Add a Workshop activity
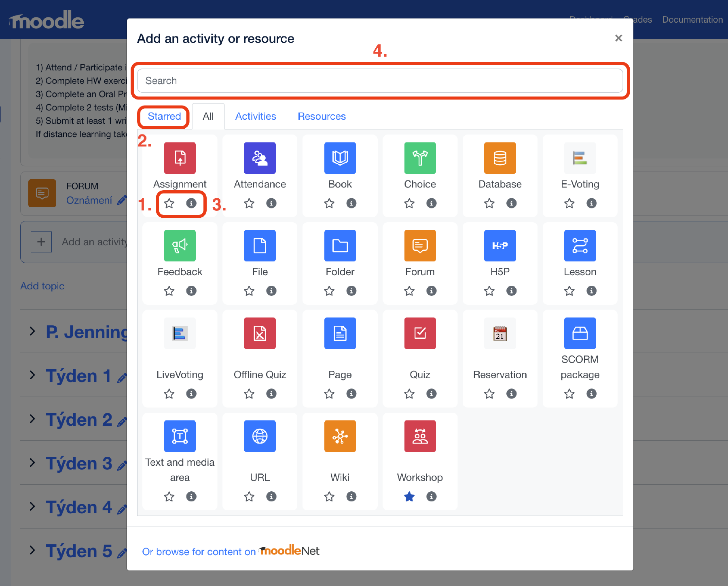This screenshot has height=586, width=728. click(x=420, y=436)
